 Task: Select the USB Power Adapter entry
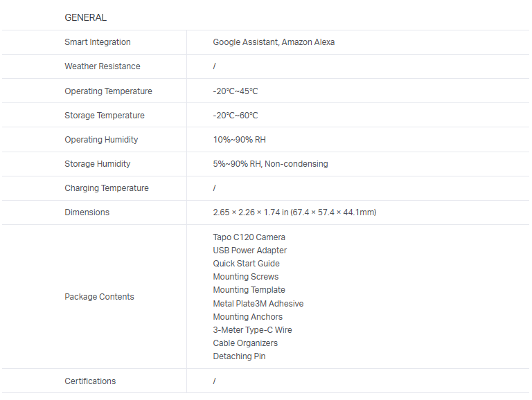click(249, 251)
